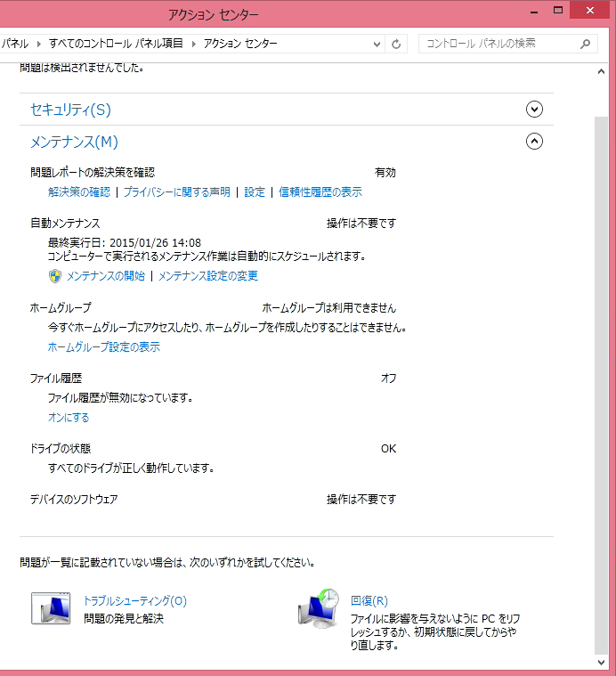Viewport: 616px width, 676px height.
Task: Open the 設定 link for problem reports
Action: point(255,191)
